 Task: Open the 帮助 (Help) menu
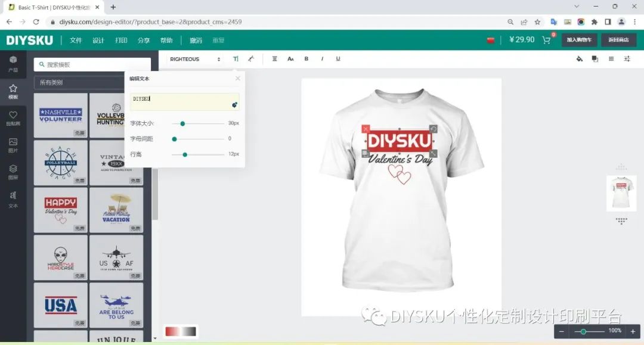coord(166,40)
